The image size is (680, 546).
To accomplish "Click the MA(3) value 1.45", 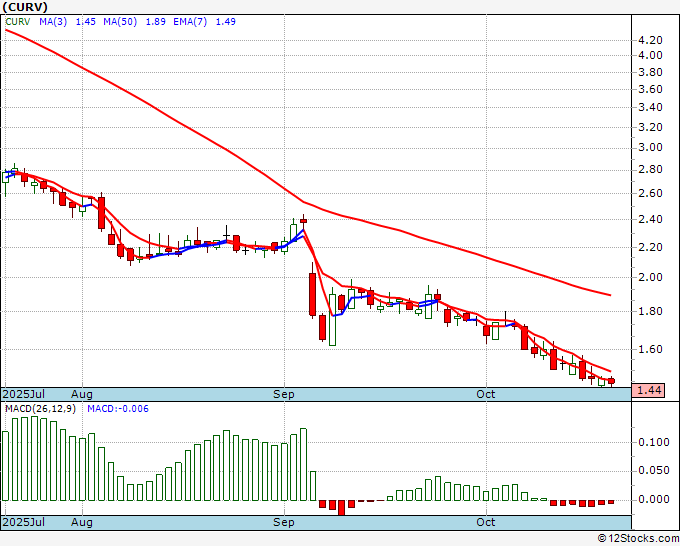I will click(x=85, y=22).
